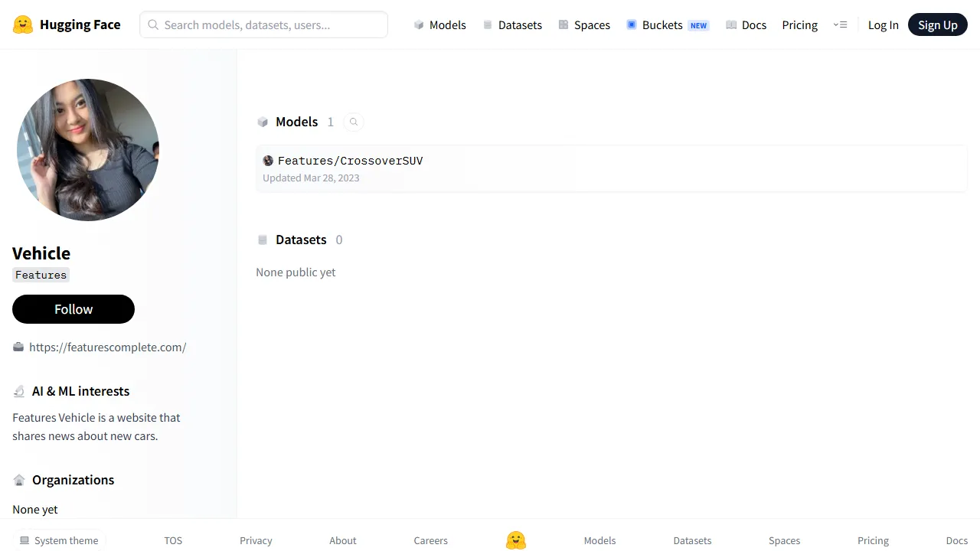This screenshot has width=980, height=551.
Task: Open the Datasets footer link
Action: [692, 540]
